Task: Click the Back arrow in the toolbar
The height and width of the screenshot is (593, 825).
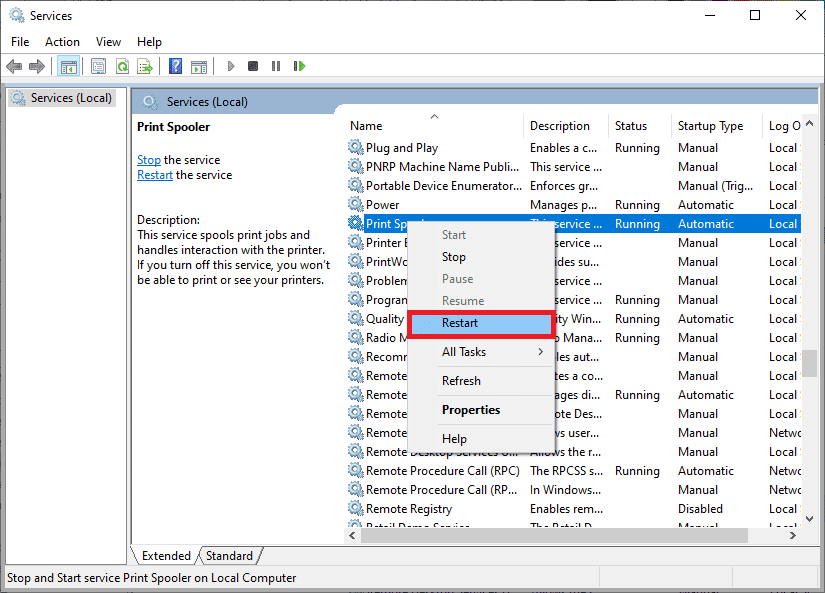Action: (14, 66)
